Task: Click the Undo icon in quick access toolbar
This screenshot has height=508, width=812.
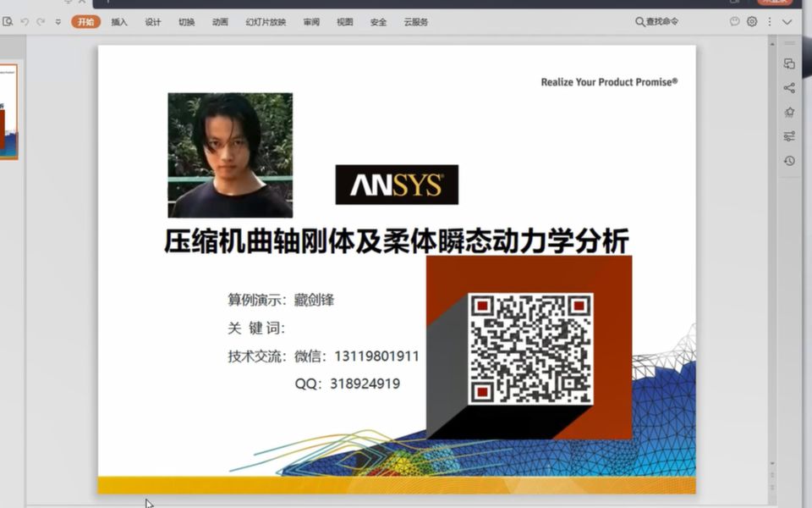Action: [25, 21]
